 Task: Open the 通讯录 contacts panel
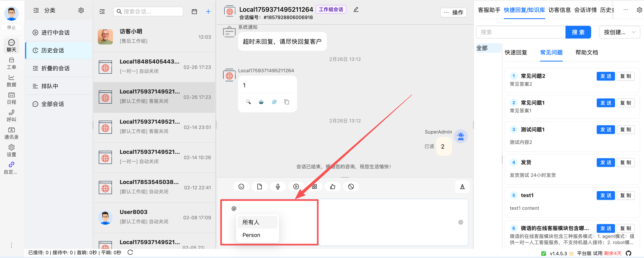click(11, 133)
